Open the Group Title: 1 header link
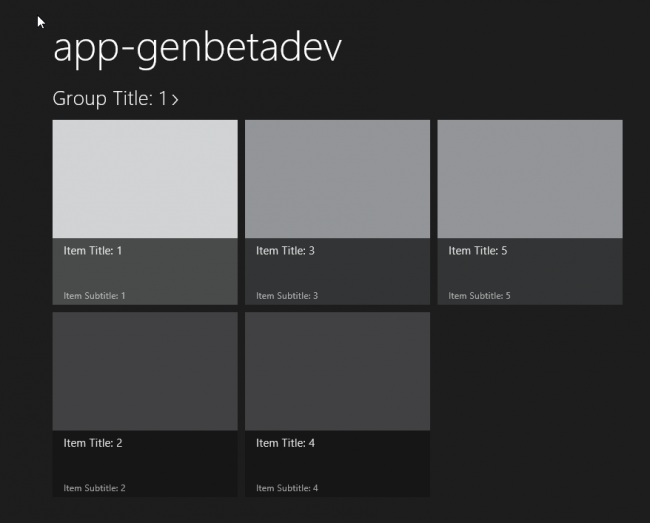 pyautogui.click(x=115, y=99)
